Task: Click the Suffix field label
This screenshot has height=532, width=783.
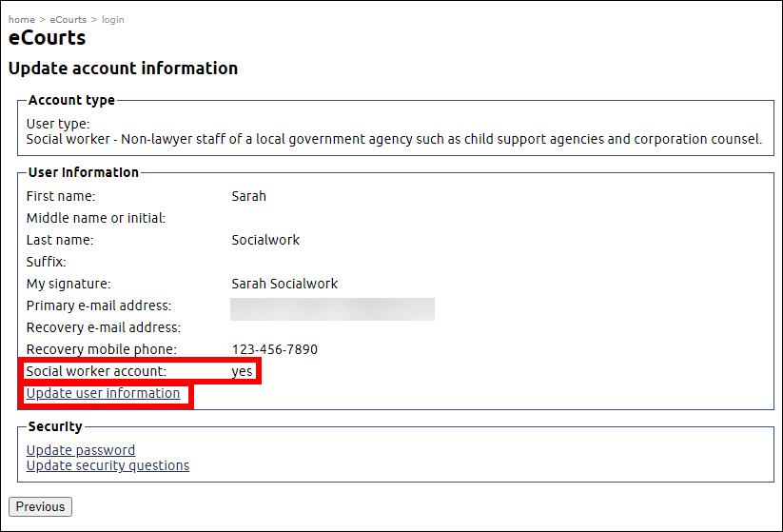Action: point(47,262)
